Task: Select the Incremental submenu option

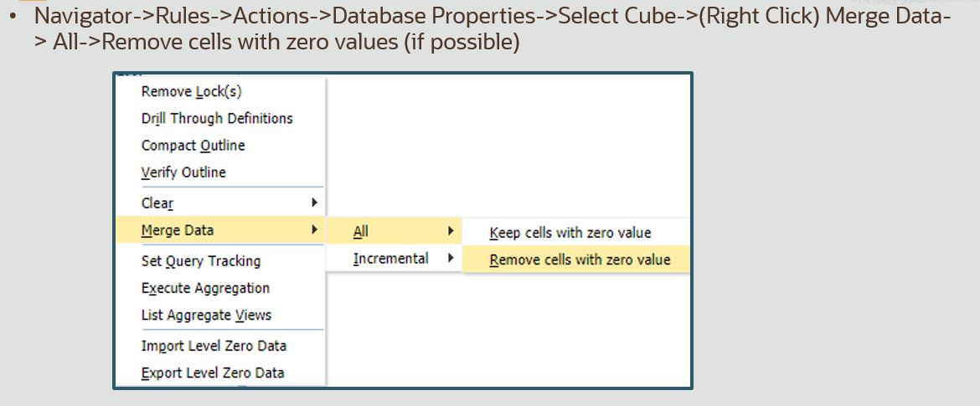Action: coord(390,259)
